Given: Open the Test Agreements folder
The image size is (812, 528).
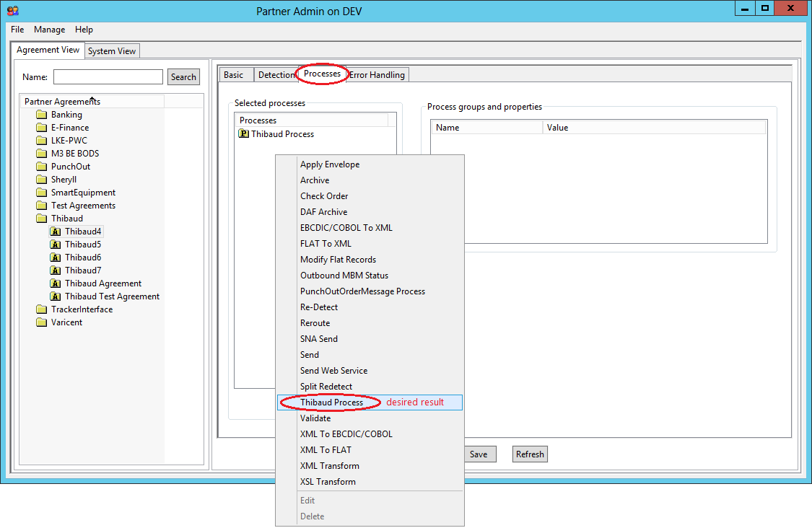Looking at the screenshot, I should 42,206.
